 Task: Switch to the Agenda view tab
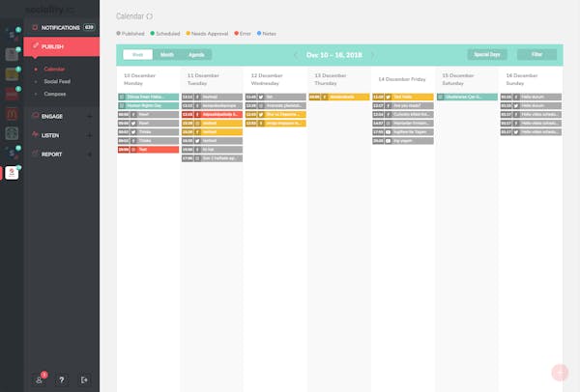196,55
